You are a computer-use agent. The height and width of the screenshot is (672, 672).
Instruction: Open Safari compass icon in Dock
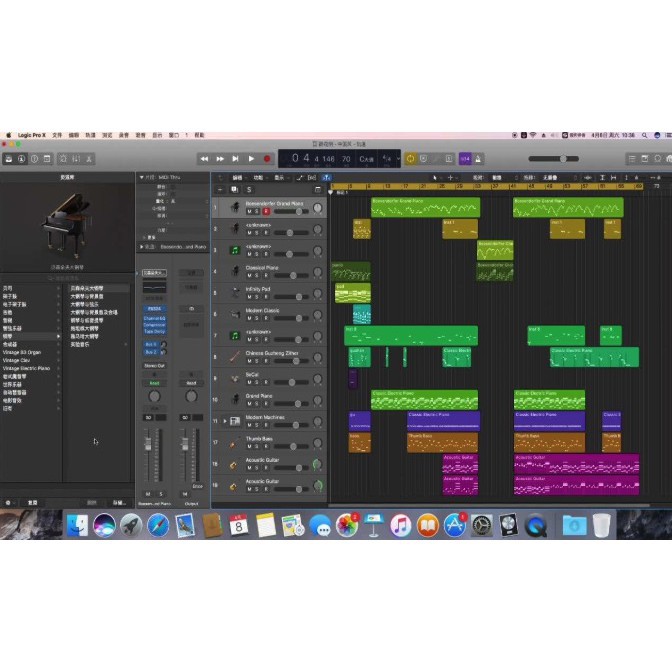tap(158, 525)
